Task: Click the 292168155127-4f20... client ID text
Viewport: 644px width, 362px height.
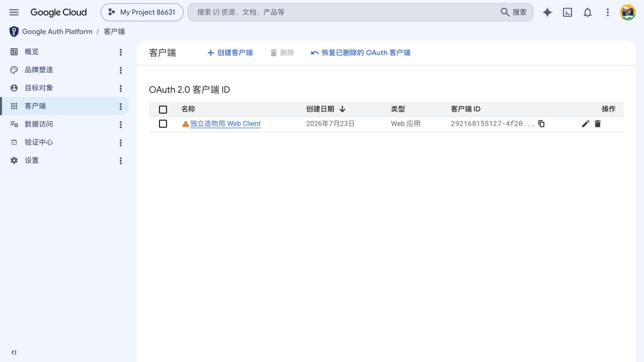Action: click(493, 124)
